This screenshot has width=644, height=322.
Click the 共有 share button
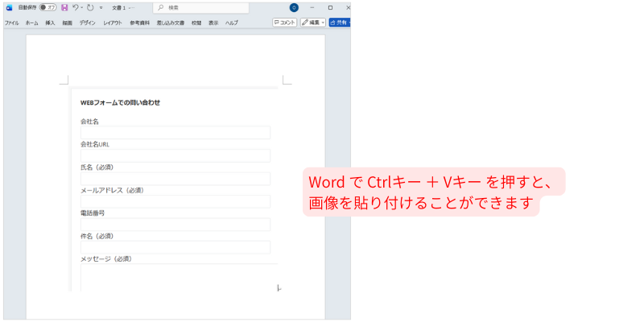point(340,23)
